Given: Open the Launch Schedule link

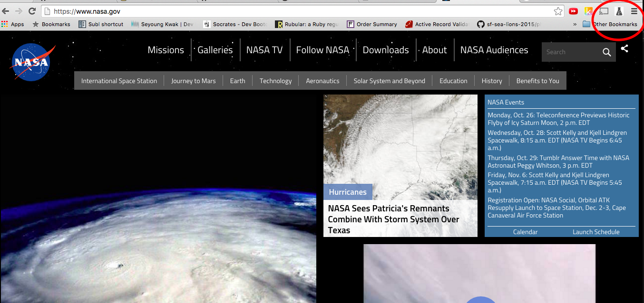Looking at the screenshot, I should pos(596,232).
